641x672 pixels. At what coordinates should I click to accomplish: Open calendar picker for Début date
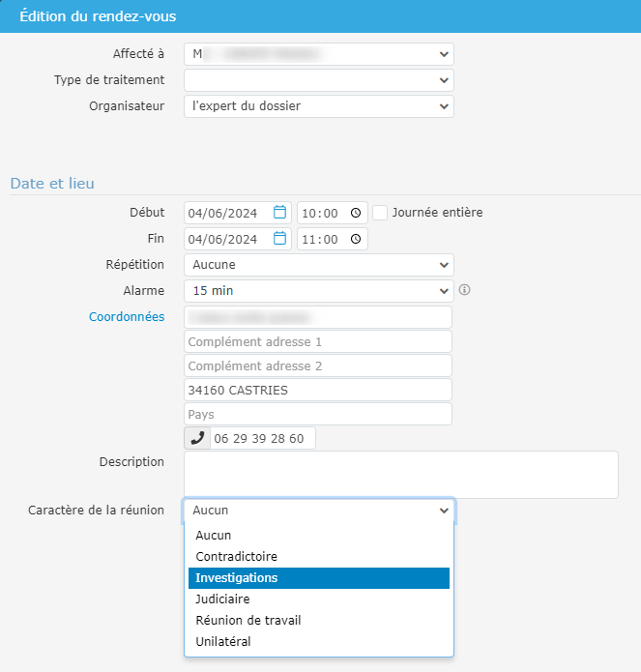pos(280,213)
